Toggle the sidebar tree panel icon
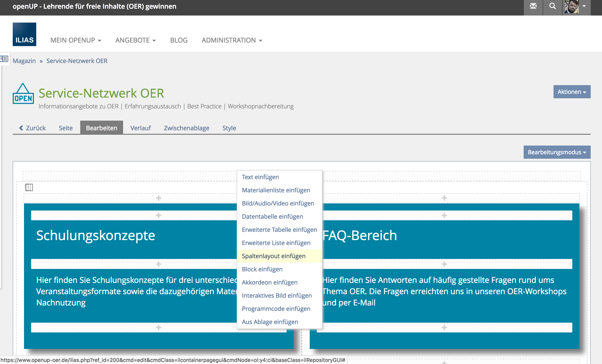This screenshot has height=364, width=602. (x=4, y=59)
